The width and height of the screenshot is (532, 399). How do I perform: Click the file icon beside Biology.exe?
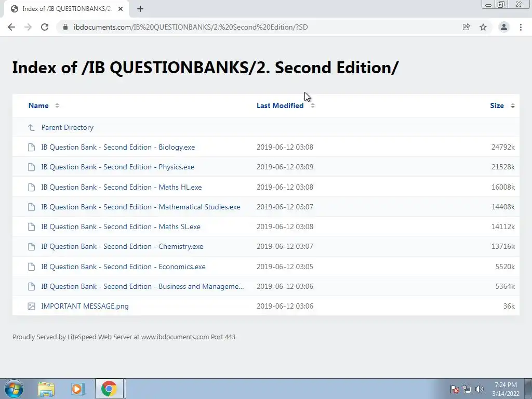point(31,147)
